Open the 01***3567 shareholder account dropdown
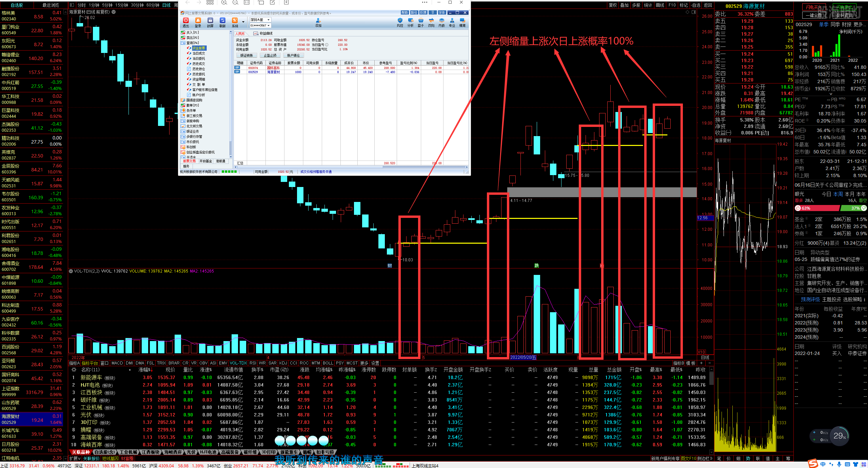This screenshot has width=868, height=468. coord(260,25)
